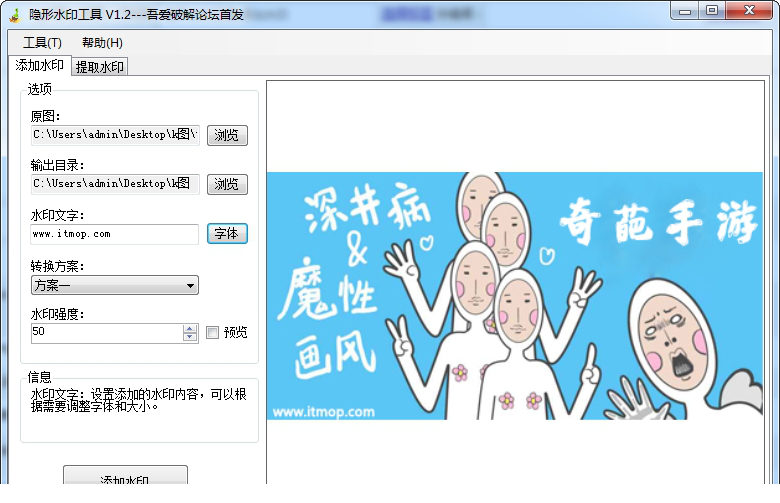Click the 浏览 button beside 输出目录 path
The image size is (780, 503).
(227, 184)
